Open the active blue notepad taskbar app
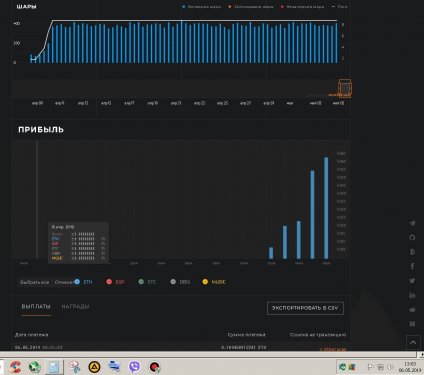Screen dimensions: 424x375 pyautogui.click(x=54, y=367)
